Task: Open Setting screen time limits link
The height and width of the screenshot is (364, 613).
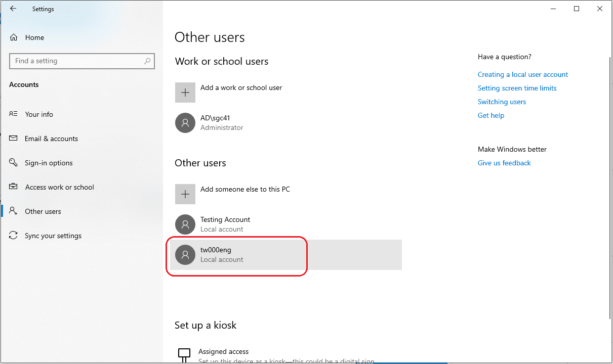Action: 517,88
